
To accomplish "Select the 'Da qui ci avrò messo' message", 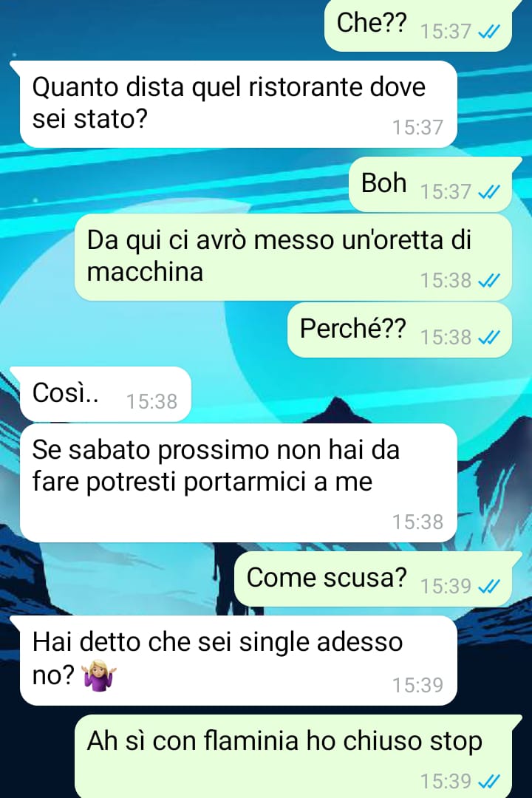I will click(293, 257).
